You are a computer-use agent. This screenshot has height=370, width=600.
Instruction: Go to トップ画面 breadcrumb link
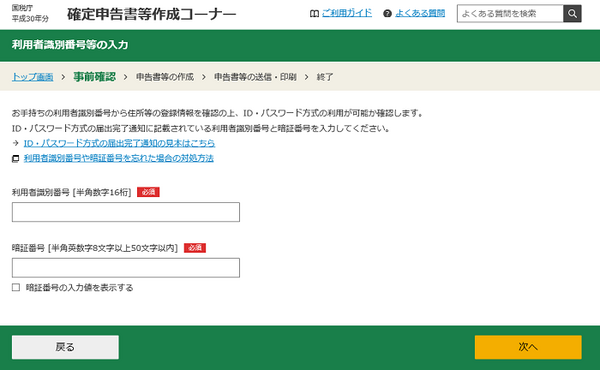coord(33,77)
